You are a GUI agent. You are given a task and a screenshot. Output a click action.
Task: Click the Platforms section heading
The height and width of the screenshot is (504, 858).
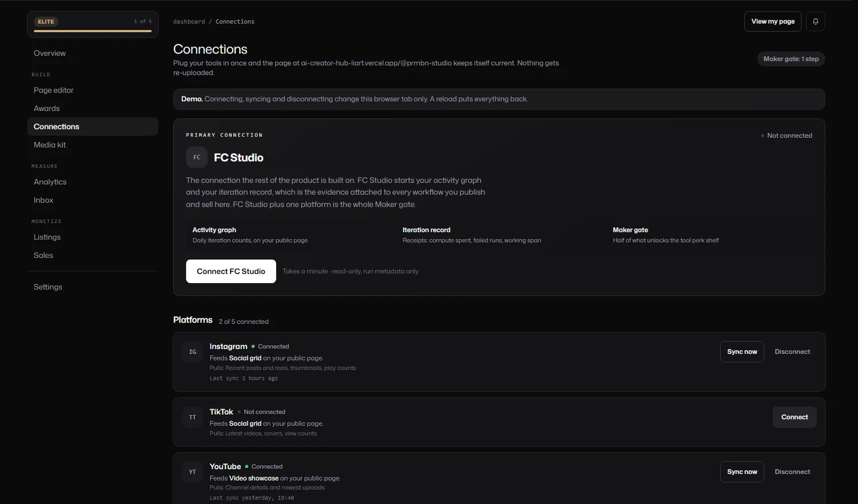pos(193,320)
